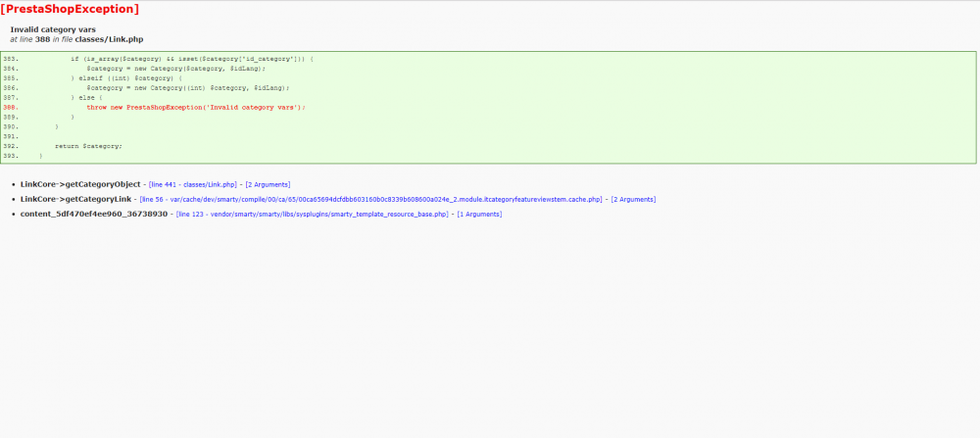Click code line 384 new Category assignment
Screen dimensions: 980x438
pos(175,69)
